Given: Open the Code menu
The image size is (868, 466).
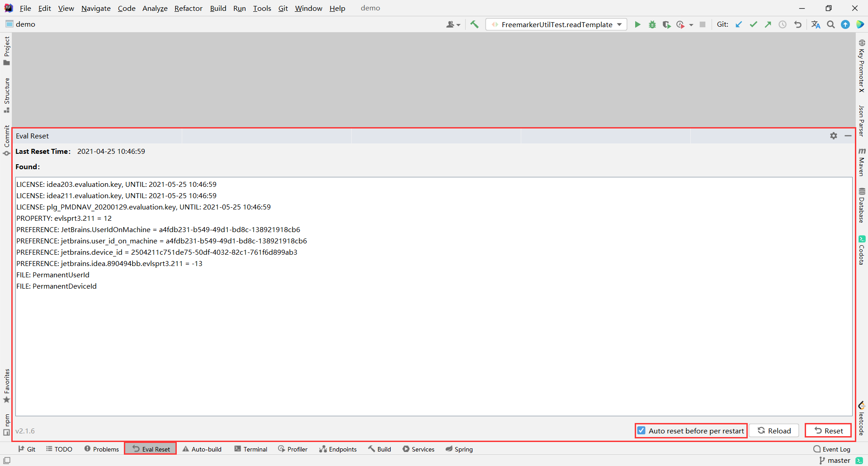Looking at the screenshot, I should tap(127, 8).
